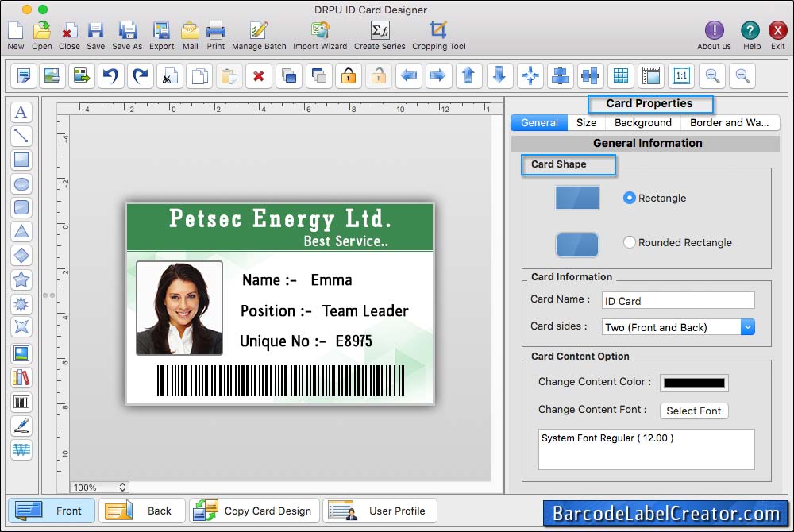Select the Image insert tool
This screenshot has height=532, width=794.
tap(21, 353)
